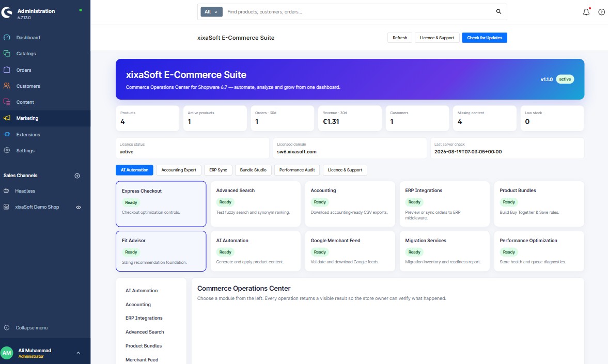Viewport: 608px width, 364px height.
Task: Open Extensions menu item
Action: click(28, 135)
